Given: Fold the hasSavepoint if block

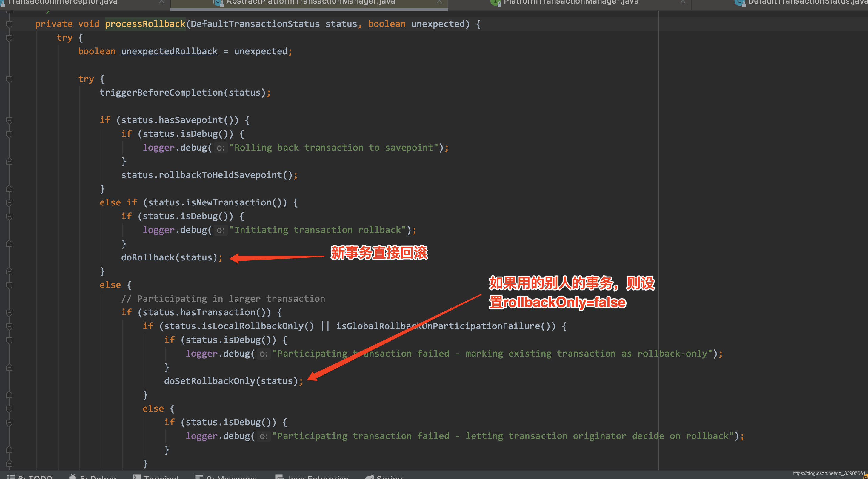Looking at the screenshot, I should tap(10, 120).
